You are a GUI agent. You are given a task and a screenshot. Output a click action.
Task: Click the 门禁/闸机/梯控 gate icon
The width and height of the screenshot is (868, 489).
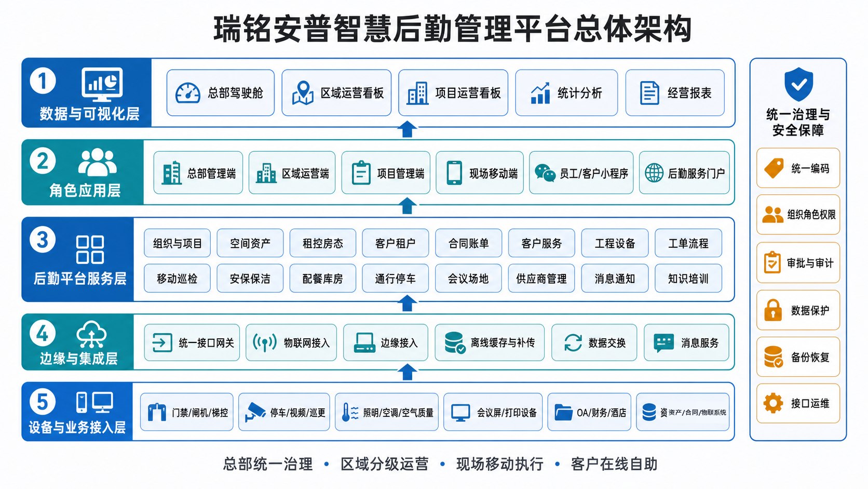tap(157, 412)
